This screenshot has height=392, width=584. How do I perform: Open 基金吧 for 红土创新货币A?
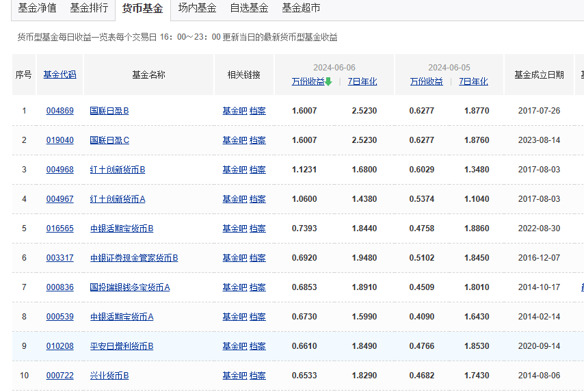[x=235, y=199]
